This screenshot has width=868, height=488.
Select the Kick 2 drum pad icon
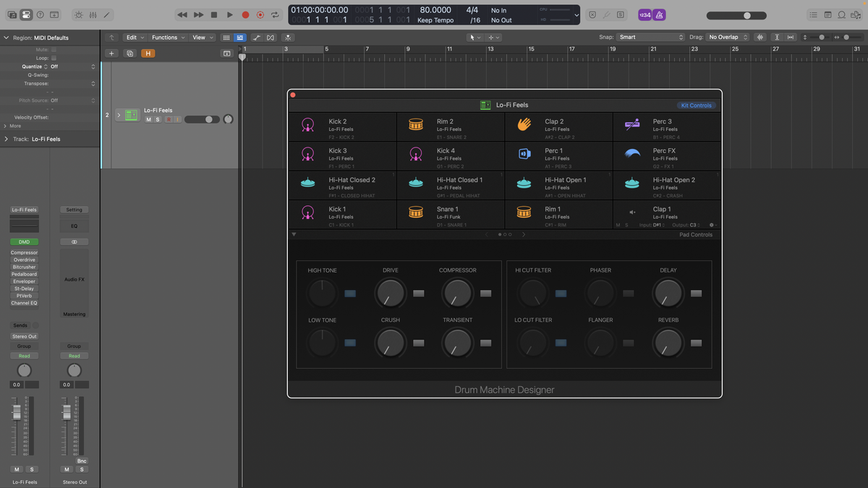pyautogui.click(x=307, y=124)
